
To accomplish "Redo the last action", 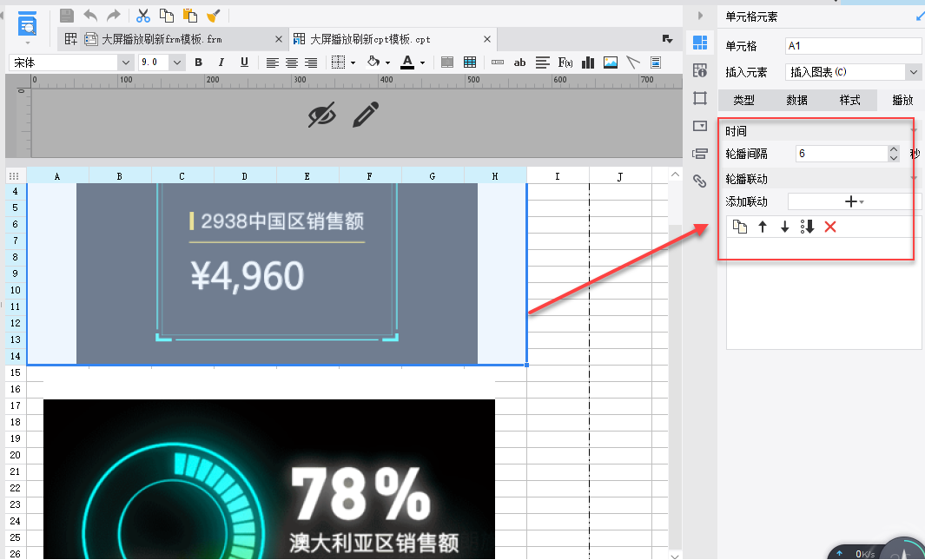I will tap(113, 16).
